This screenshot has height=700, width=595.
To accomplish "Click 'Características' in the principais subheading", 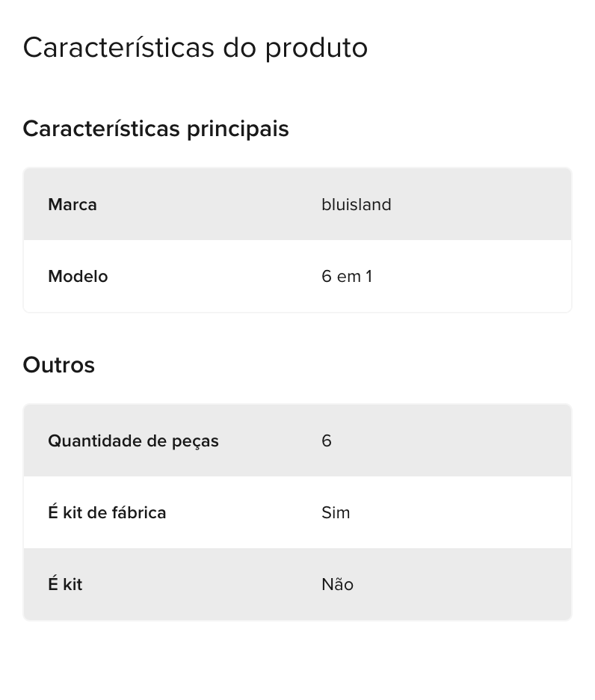I will 102,129.
